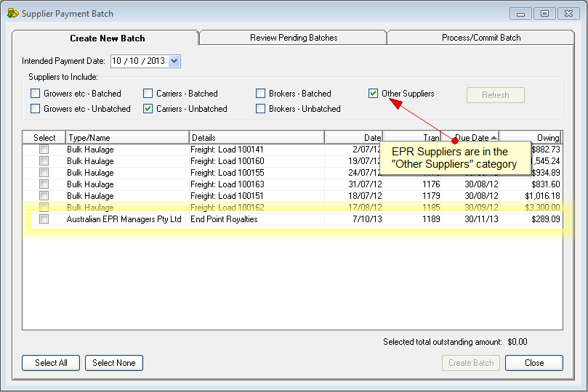Switch to Review Pending Batches tab
The width and height of the screenshot is (588, 392).
[294, 38]
